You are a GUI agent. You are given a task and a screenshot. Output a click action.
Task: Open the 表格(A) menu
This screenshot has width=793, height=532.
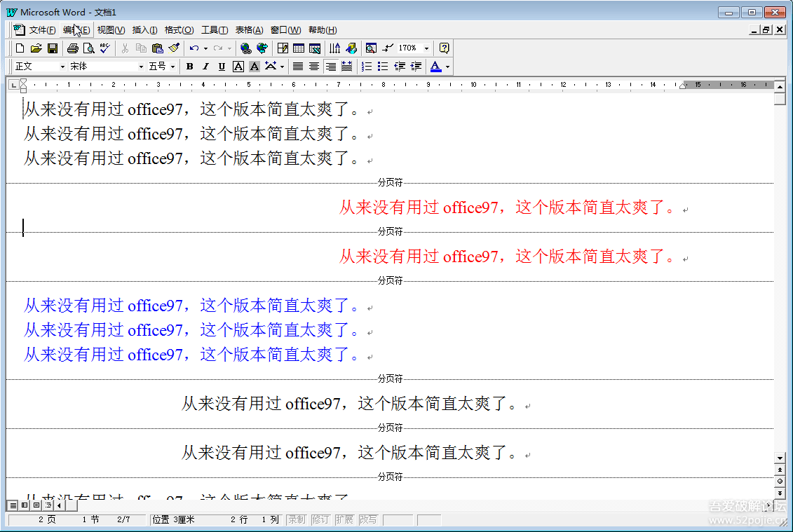(250, 30)
